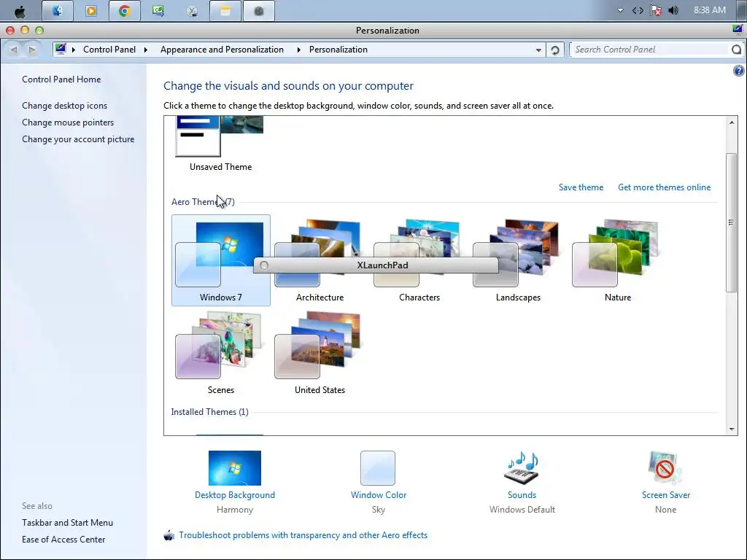Viewport: 747px width, 560px height.
Task: Open Google Chrome from the taskbar
Action: [x=124, y=11]
